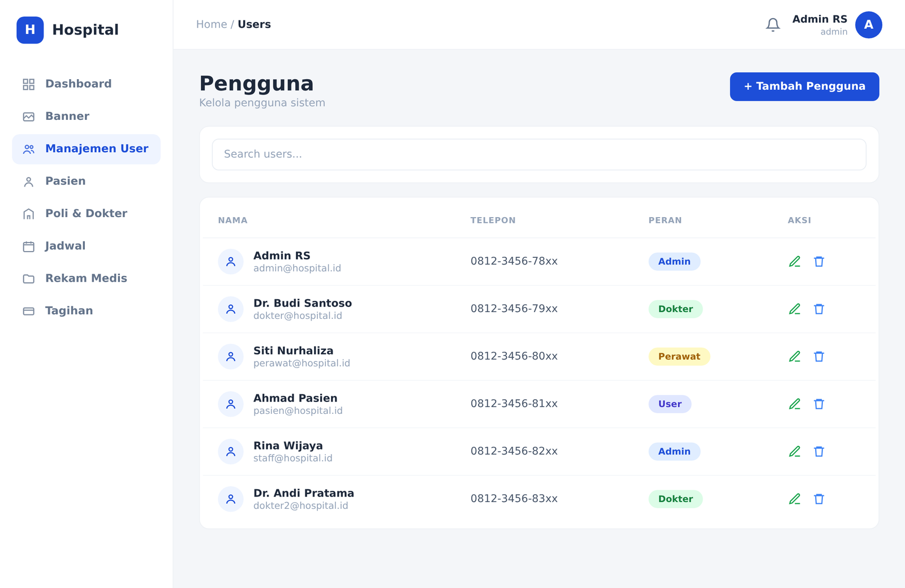Click the Home breadcrumb link
Screen dimensions: 905x588
click(212, 24)
